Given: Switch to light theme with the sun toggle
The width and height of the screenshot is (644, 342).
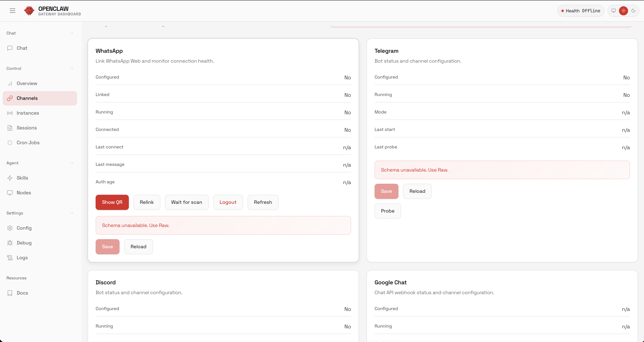Looking at the screenshot, I should click(x=623, y=10).
